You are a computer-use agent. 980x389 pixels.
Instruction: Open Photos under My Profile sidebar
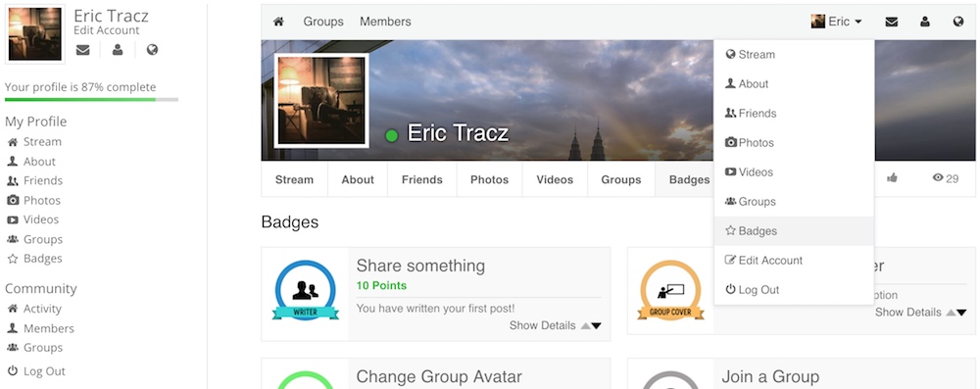33,200
